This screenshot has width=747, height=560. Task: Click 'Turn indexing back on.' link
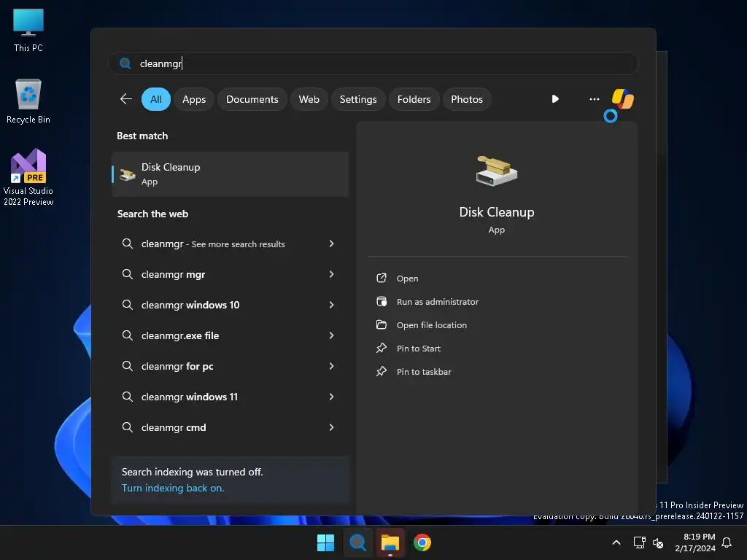172,488
